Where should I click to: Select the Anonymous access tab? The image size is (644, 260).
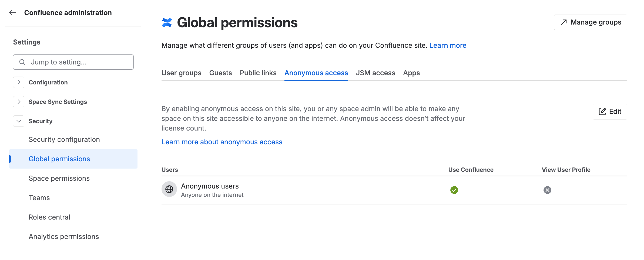(x=316, y=73)
